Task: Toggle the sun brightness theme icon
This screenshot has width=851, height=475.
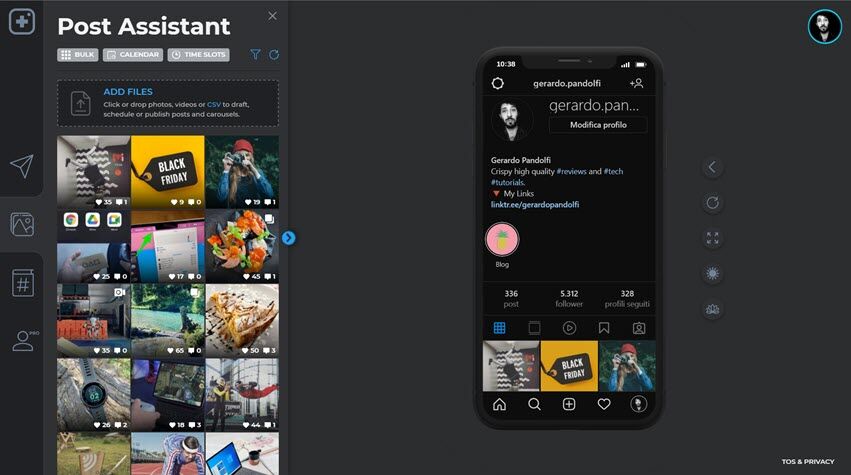Action: pos(712,274)
